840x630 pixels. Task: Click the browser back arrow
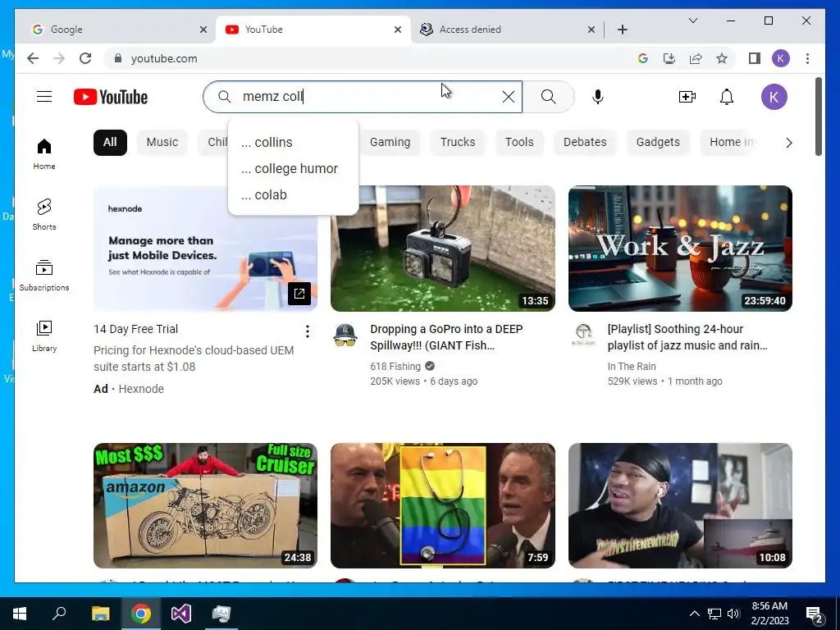[33, 58]
